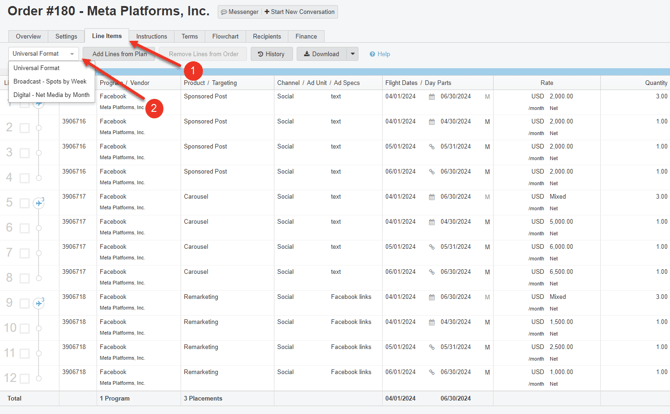Open the calendar icon in line 5 flight dates
The height and width of the screenshot is (414, 670).
coord(432,197)
